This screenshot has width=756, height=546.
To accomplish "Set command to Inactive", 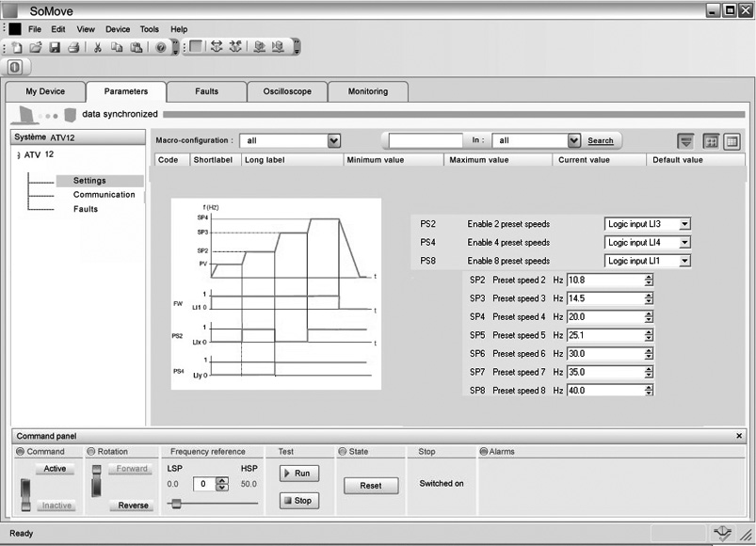I will (x=56, y=505).
